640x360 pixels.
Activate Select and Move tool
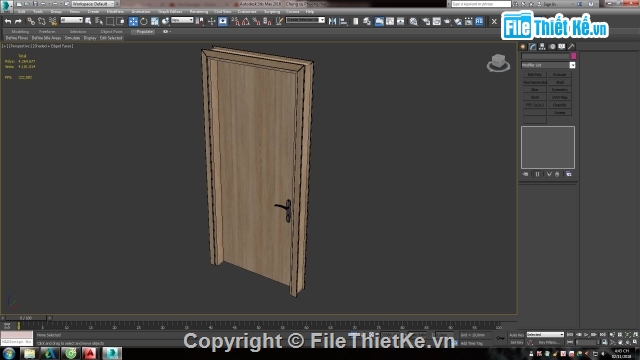coord(133,21)
